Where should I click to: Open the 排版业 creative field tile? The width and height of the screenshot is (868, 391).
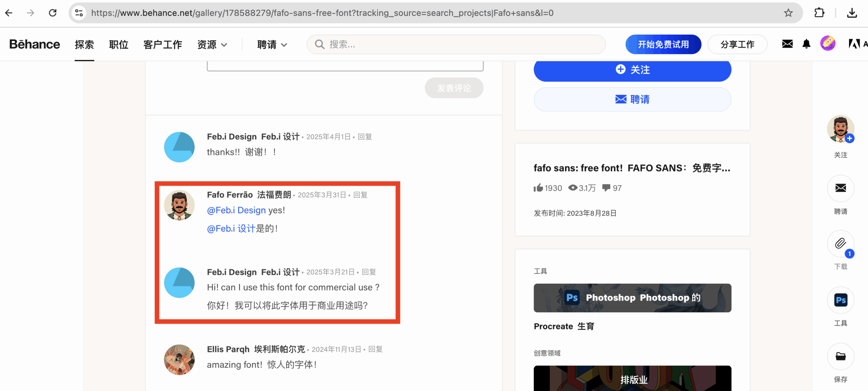pyautogui.click(x=632, y=378)
